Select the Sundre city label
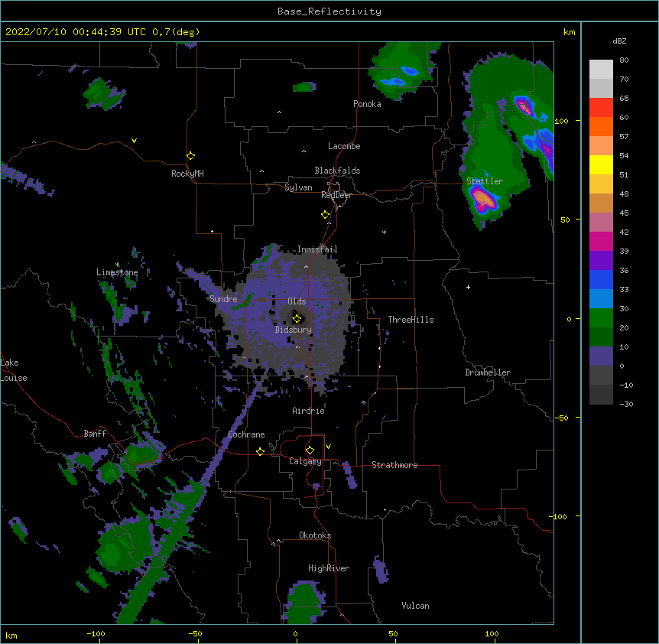The width and height of the screenshot is (659, 644). click(223, 299)
